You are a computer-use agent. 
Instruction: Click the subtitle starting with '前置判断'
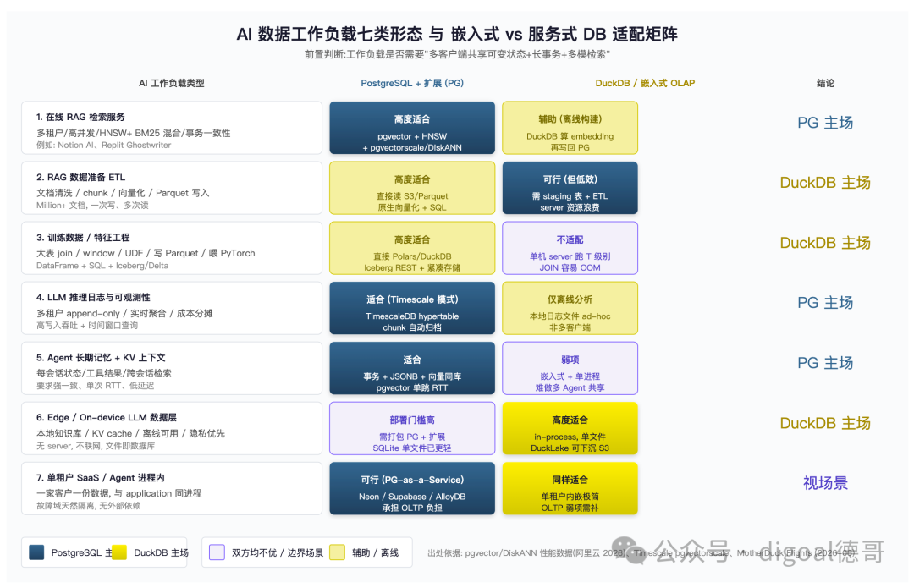(x=457, y=54)
